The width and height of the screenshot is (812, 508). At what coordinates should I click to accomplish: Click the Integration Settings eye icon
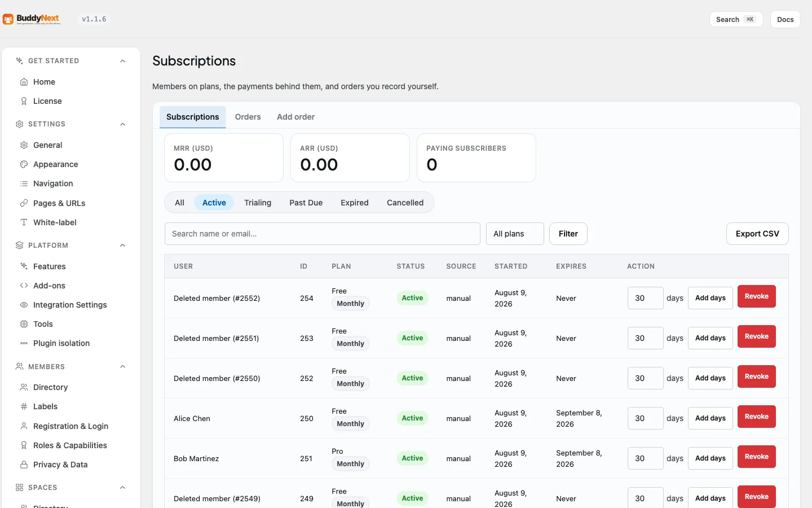[24, 305]
